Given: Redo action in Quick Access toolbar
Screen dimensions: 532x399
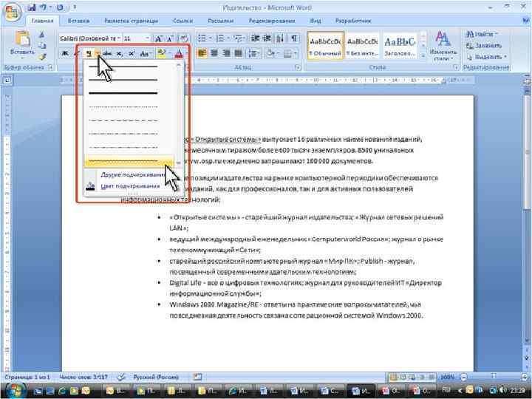Looking at the screenshot, I should click(x=60, y=7).
